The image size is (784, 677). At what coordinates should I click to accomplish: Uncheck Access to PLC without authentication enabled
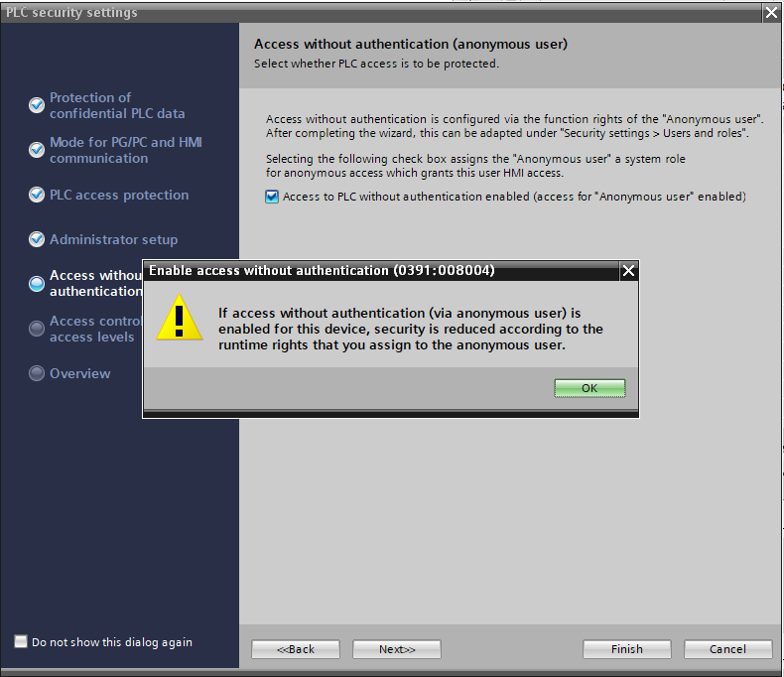[x=272, y=197]
